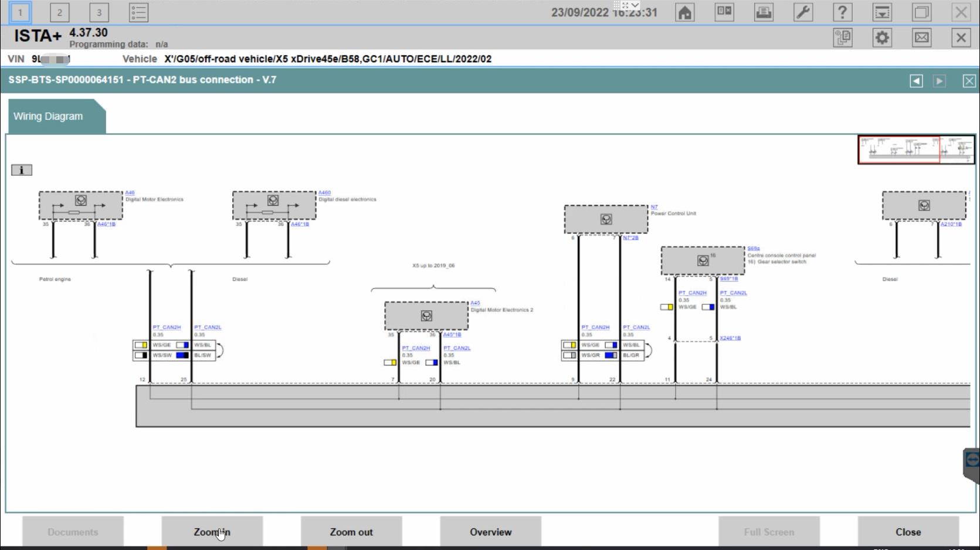Screen dimensions: 980x550
Task: Click the N7 Power Control Unit module box
Action: (x=606, y=219)
